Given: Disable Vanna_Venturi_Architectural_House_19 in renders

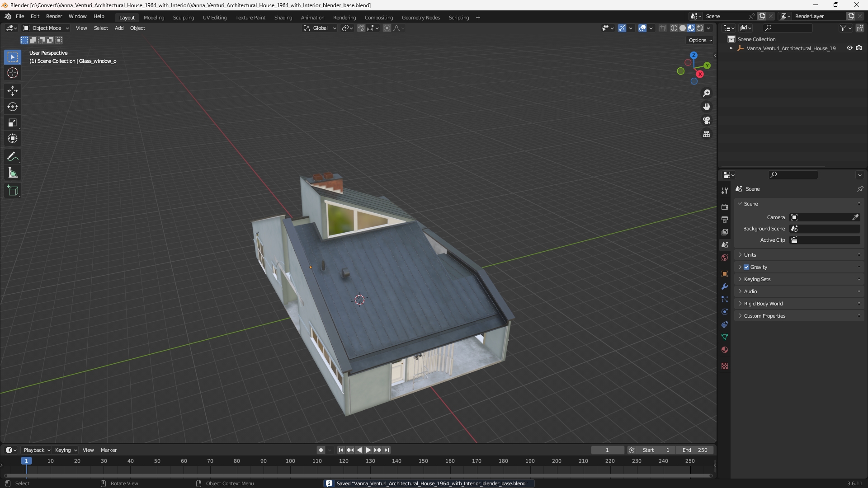Looking at the screenshot, I should (859, 48).
